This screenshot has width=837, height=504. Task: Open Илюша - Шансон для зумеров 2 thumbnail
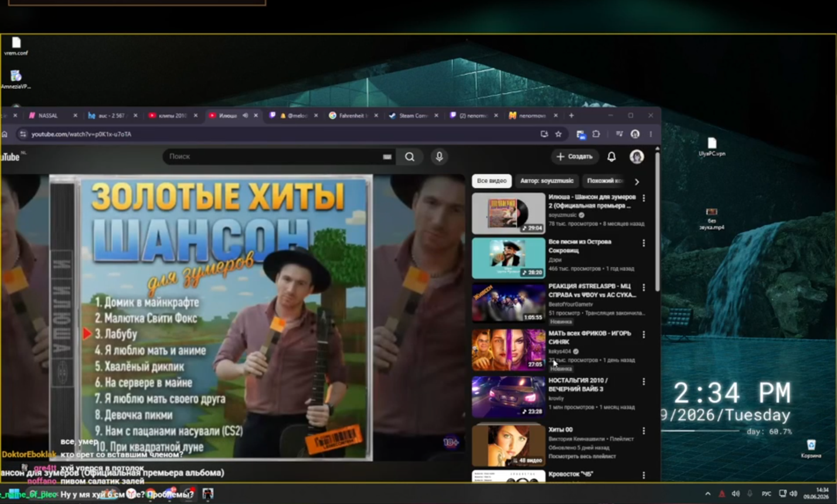pos(508,213)
